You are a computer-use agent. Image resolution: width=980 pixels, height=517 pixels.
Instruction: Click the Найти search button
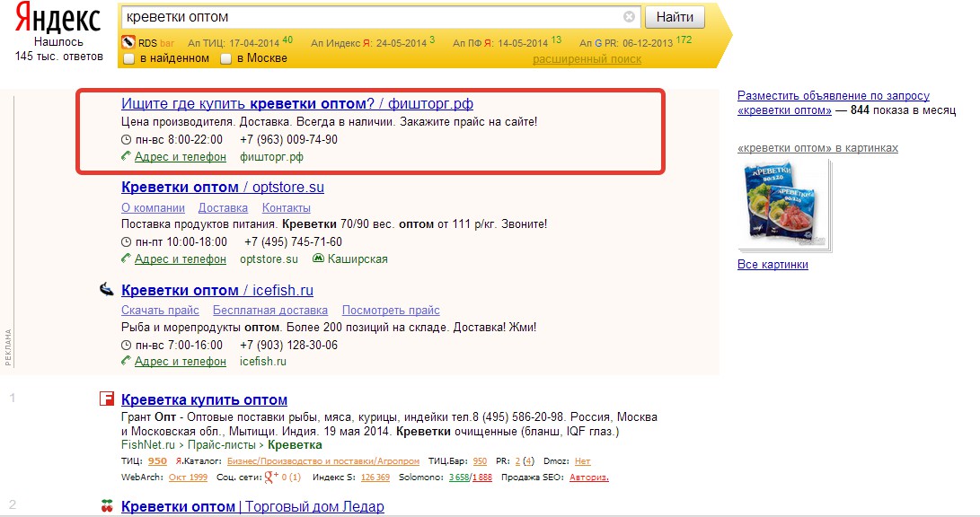[675, 17]
